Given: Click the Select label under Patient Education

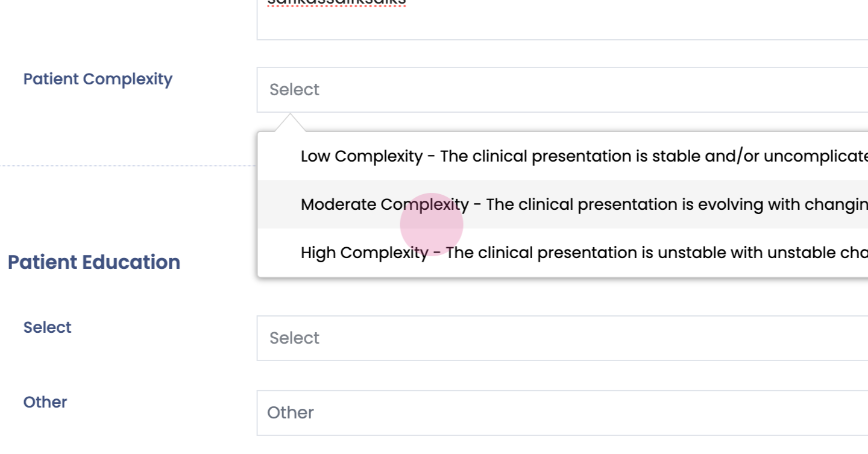Looking at the screenshot, I should tap(47, 327).
